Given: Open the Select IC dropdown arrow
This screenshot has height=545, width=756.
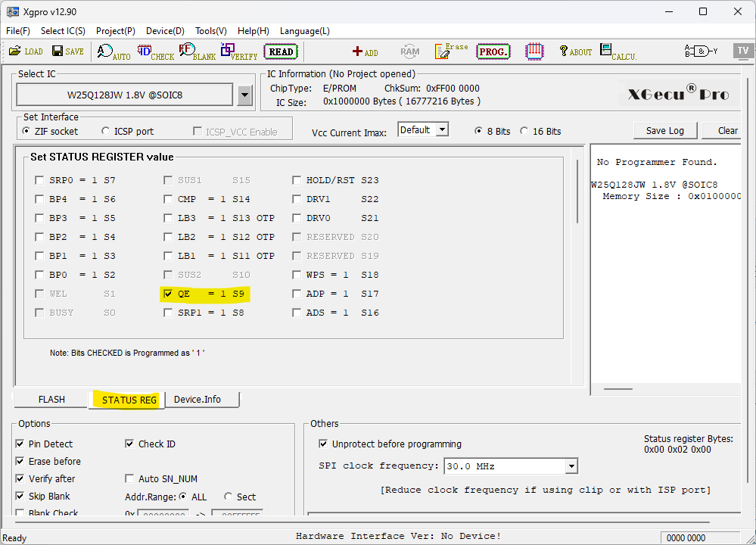Looking at the screenshot, I should coord(244,95).
